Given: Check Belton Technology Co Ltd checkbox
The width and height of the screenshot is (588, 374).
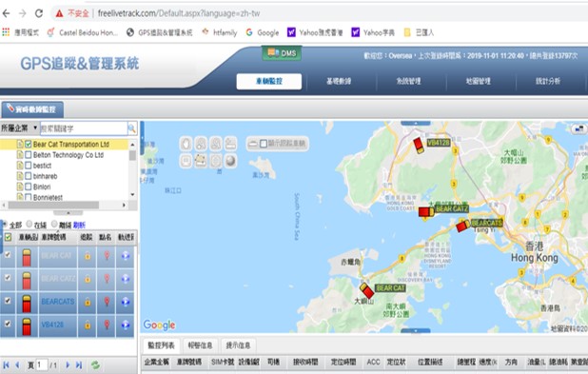Looking at the screenshot, I should [29, 155].
